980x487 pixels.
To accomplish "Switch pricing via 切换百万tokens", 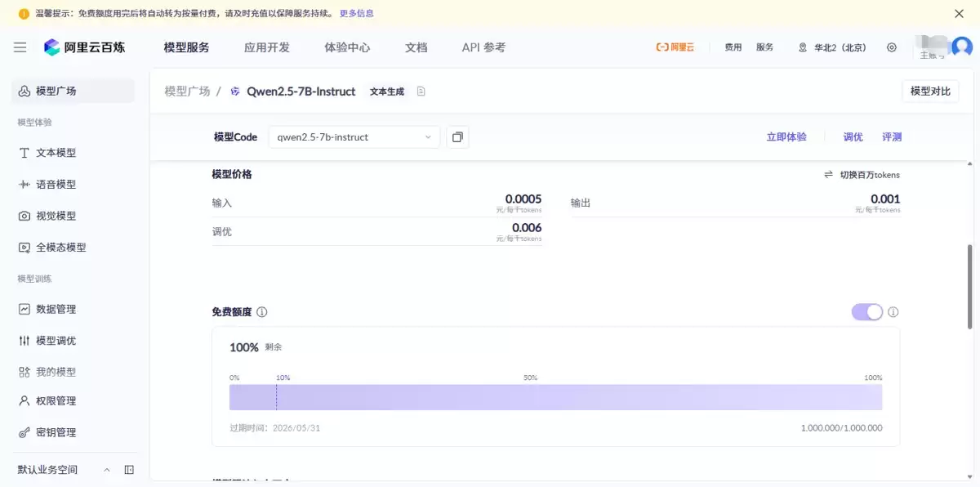I will [x=862, y=175].
